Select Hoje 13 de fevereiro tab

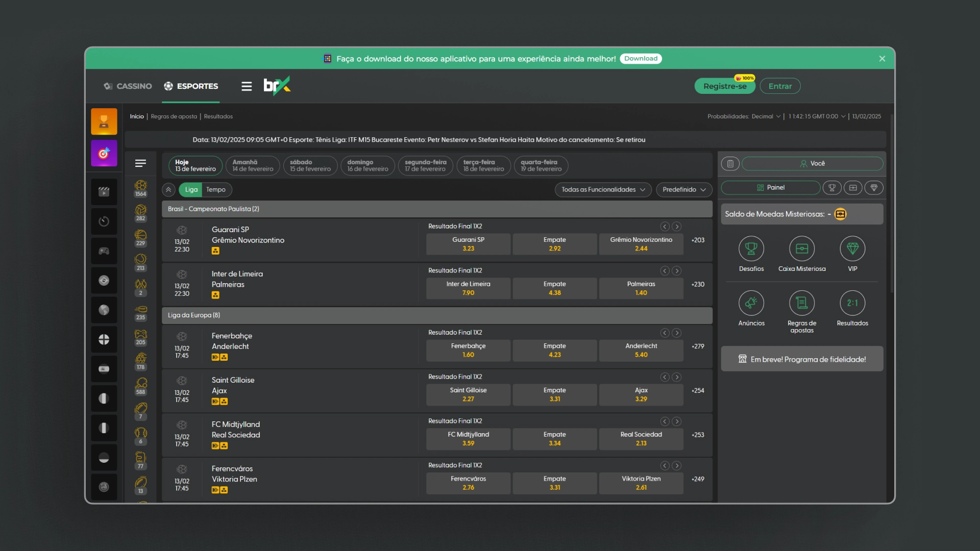click(x=195, y=166)
